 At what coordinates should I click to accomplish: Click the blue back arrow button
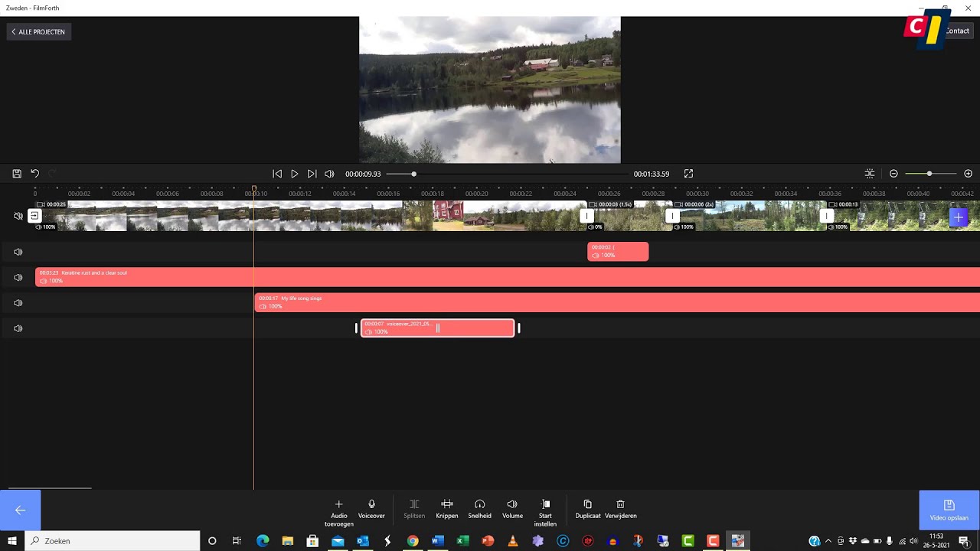(20, 510)
